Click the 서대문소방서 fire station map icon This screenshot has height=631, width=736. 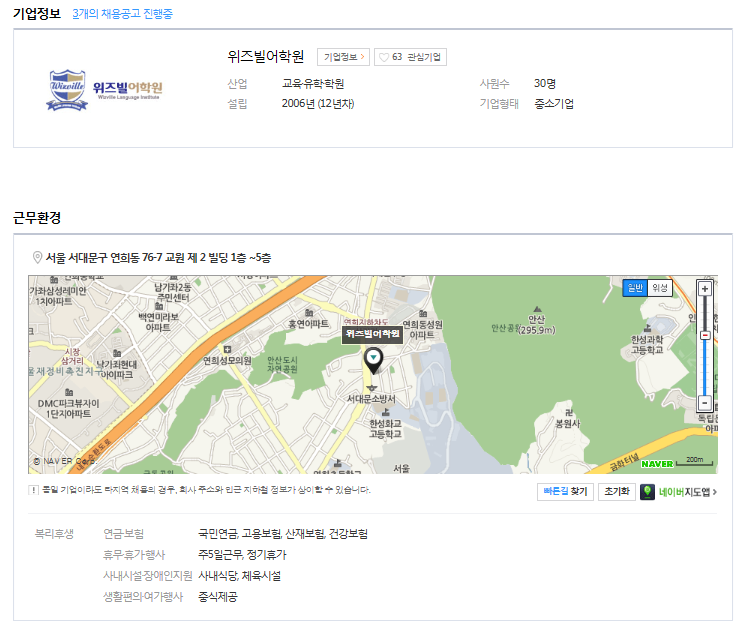click(372, 388)
